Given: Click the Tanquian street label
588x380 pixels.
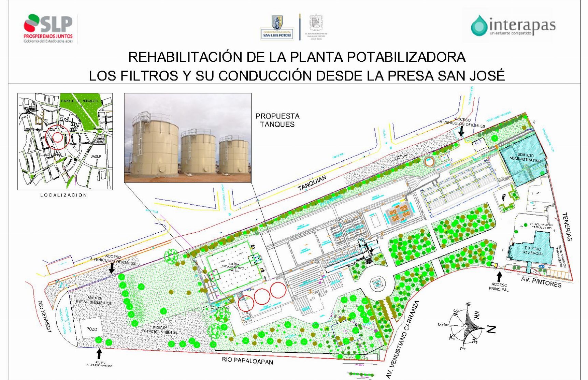Looking at the screenshot, I should 312,183.
